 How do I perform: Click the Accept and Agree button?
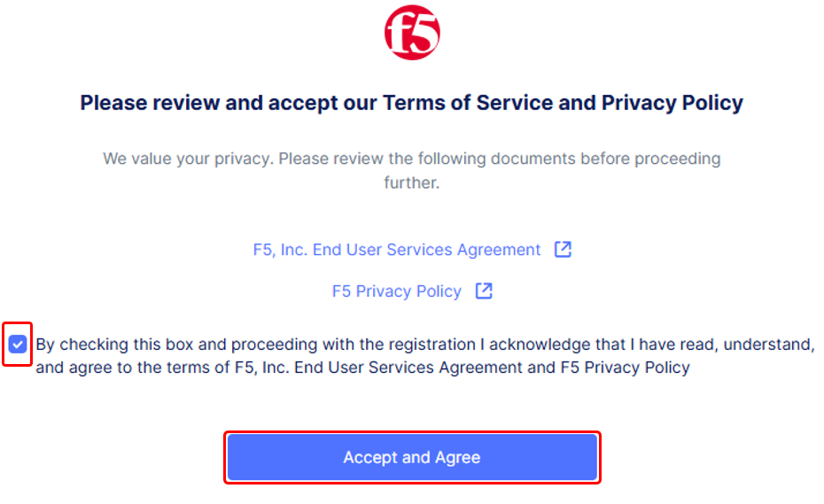[x=412, y=457]
